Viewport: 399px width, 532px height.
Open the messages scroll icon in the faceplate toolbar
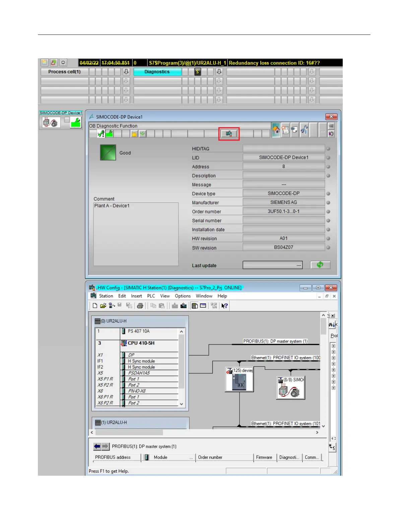[x=285, y=129]
